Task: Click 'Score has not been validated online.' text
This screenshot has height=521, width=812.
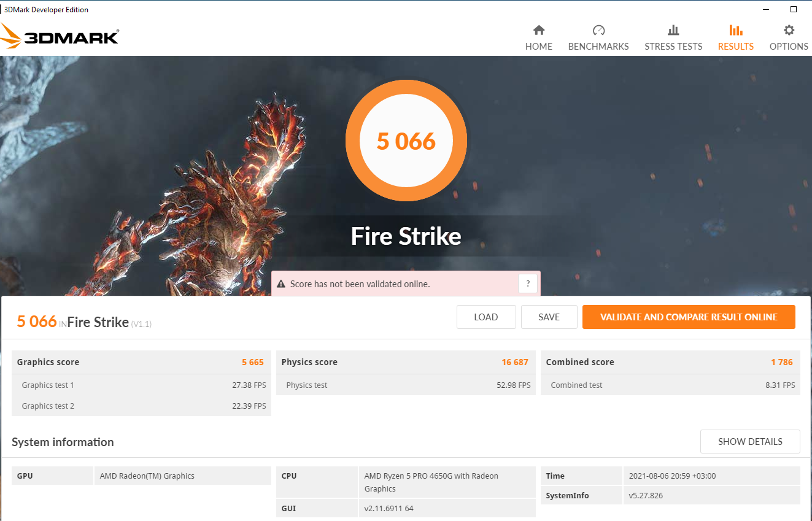Action: coord(360,284)
